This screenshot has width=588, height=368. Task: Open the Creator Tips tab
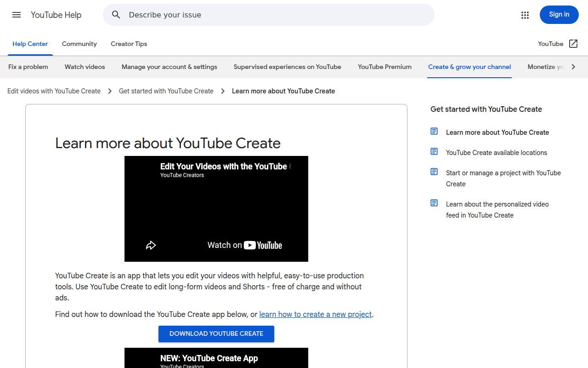129,44
